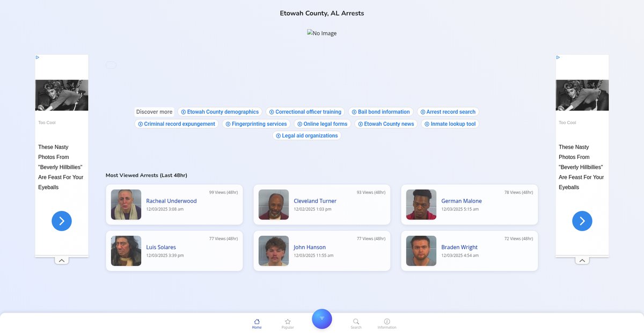The width and height of the screenshot is (644, 333).
Task: Open Luis Solares's mugshot thumbnail
Action: coord(126,251)
